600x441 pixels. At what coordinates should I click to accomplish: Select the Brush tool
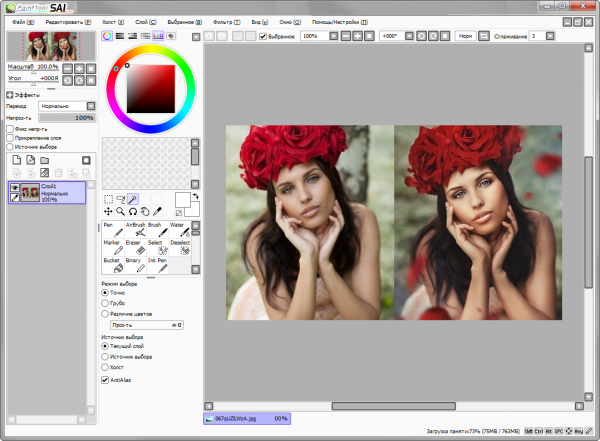158,229
